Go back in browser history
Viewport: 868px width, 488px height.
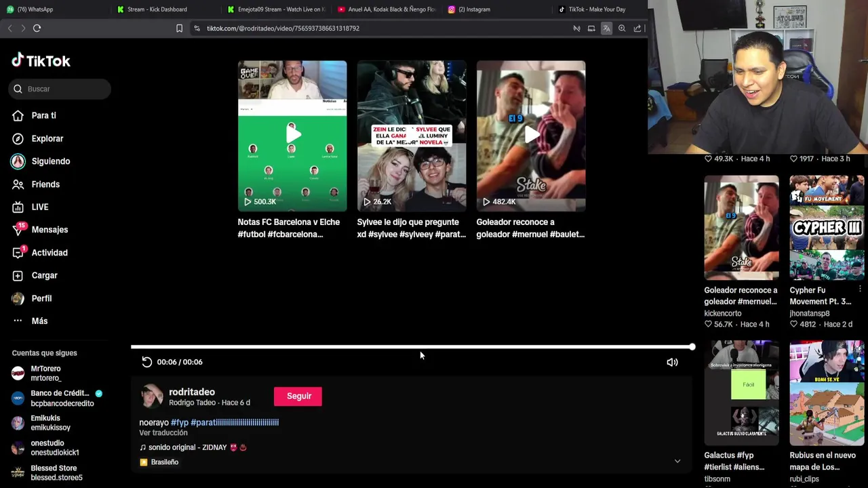(9, 28)
